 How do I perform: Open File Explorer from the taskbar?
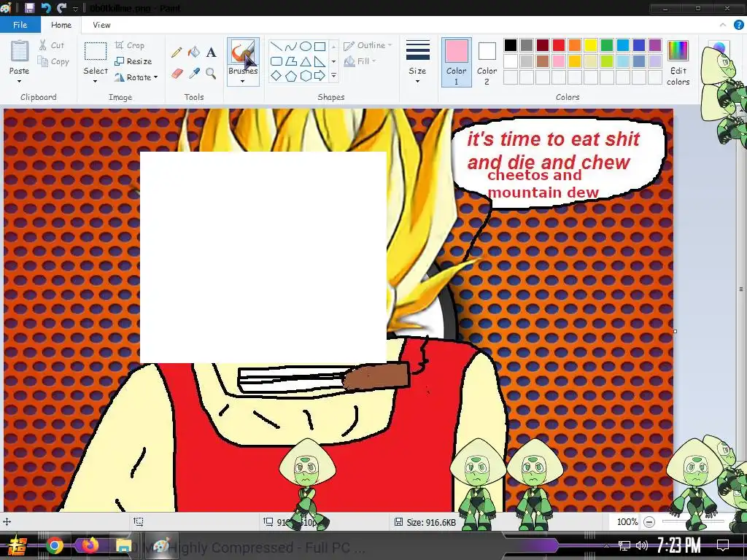point(123,545)
